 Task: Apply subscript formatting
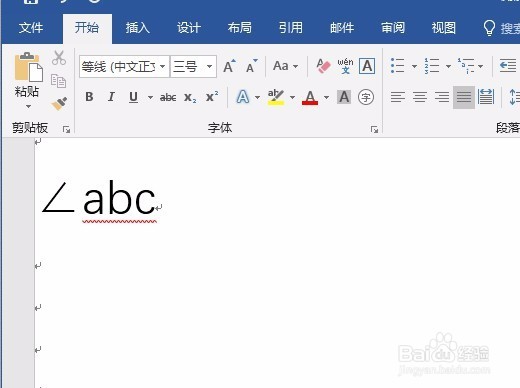[190, 97]
